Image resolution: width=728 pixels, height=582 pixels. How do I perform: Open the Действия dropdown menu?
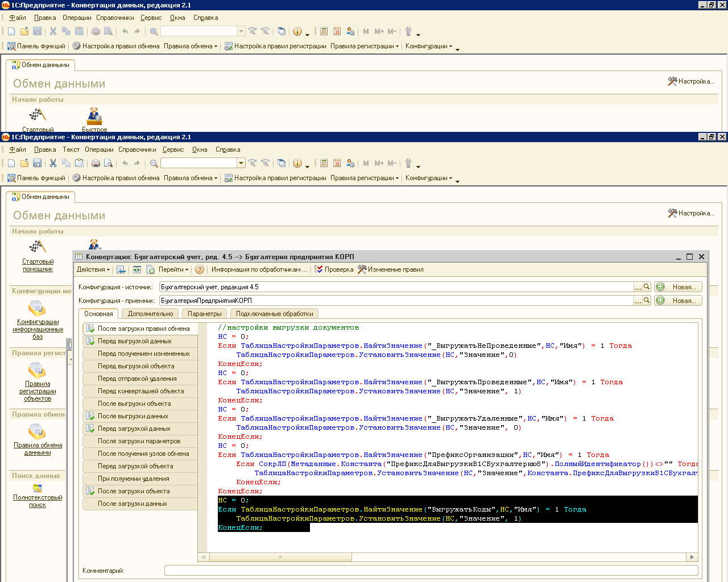94,269
